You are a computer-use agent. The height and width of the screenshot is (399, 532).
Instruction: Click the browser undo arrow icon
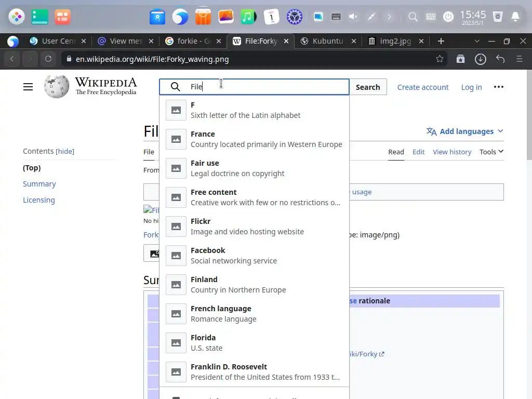tap(500, 59)
